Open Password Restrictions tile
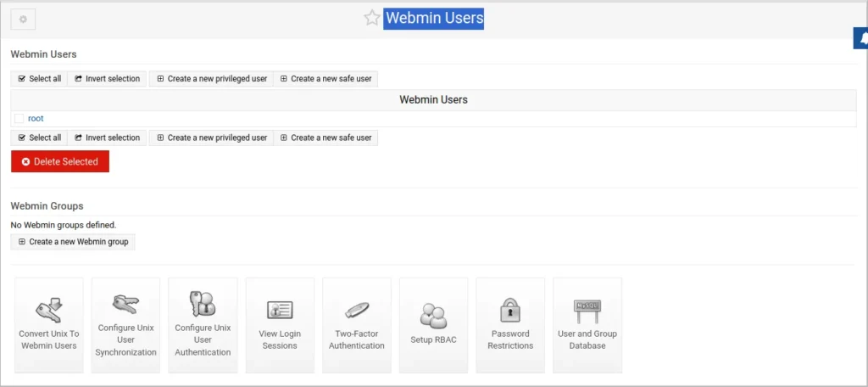The width and height of the screenshot is (868, 387). (510, 325)
